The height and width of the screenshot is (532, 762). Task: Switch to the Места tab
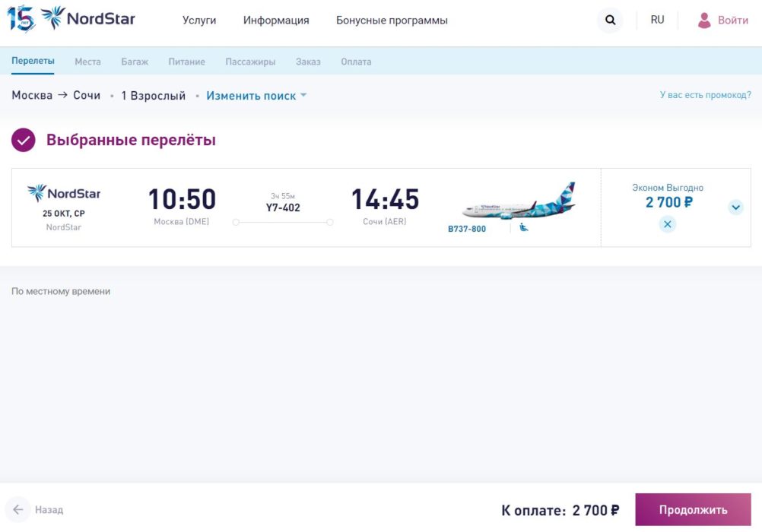pyautogui.click(x=87, y=62)
